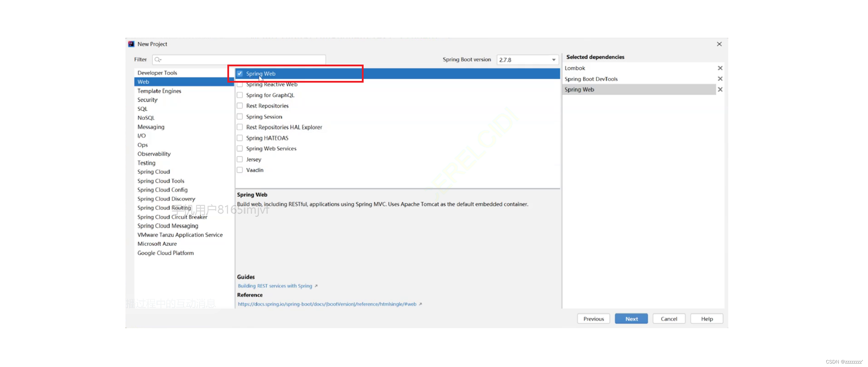This screenshot has height=367, width=868.
Task: Tick the Jersey checkbox
Action: (x=240, y=159)
